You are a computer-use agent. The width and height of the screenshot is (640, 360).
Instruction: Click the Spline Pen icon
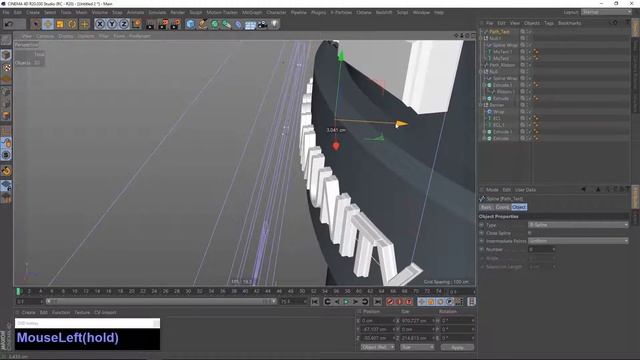202,24
